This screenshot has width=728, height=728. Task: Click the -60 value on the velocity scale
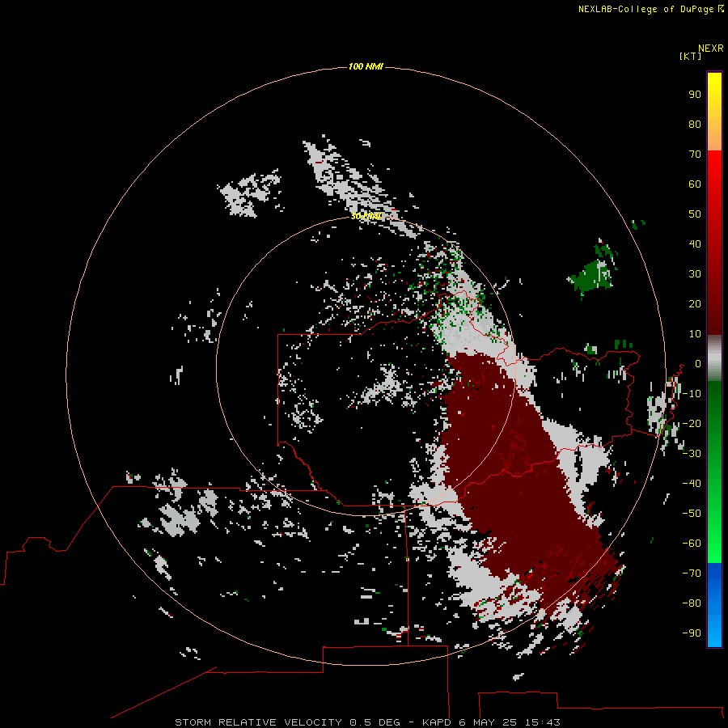tap(692, 544)
